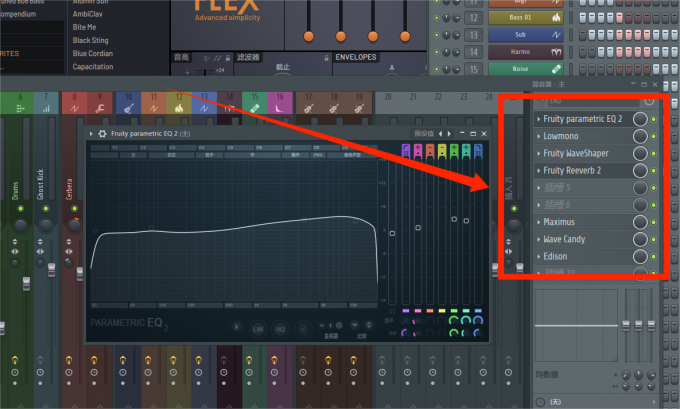Disable Edison effect green LED
The height and width of the screenshot is (409, 680).
[x=654, y=256]
